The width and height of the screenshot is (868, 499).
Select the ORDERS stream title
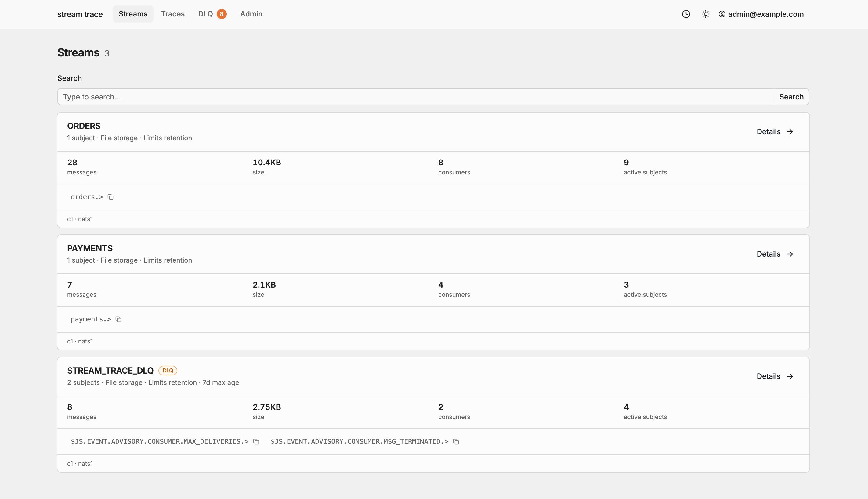84,126
